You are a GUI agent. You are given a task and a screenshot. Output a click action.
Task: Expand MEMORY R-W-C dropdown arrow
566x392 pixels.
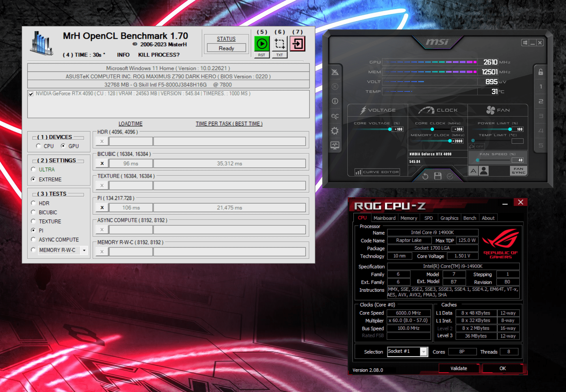click(x=84, y=250)
